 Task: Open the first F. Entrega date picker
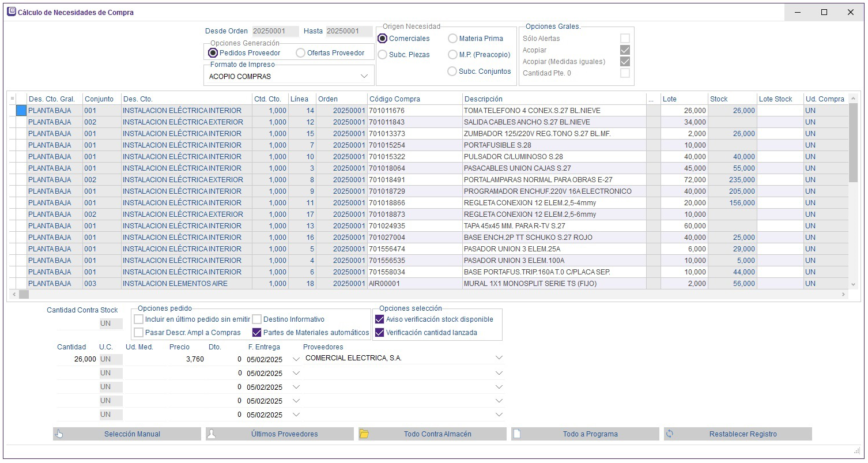(x=296, y=359)
